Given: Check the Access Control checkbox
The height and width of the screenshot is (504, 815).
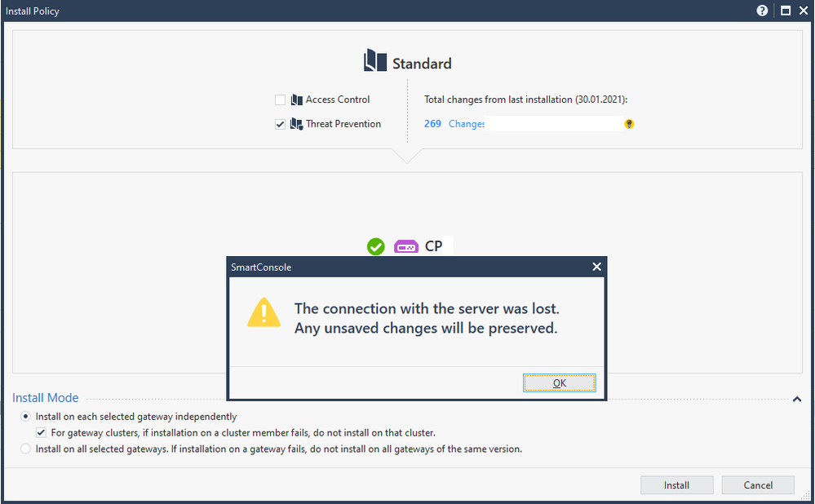Looking at the screenshot, I should tap(280, 99).
